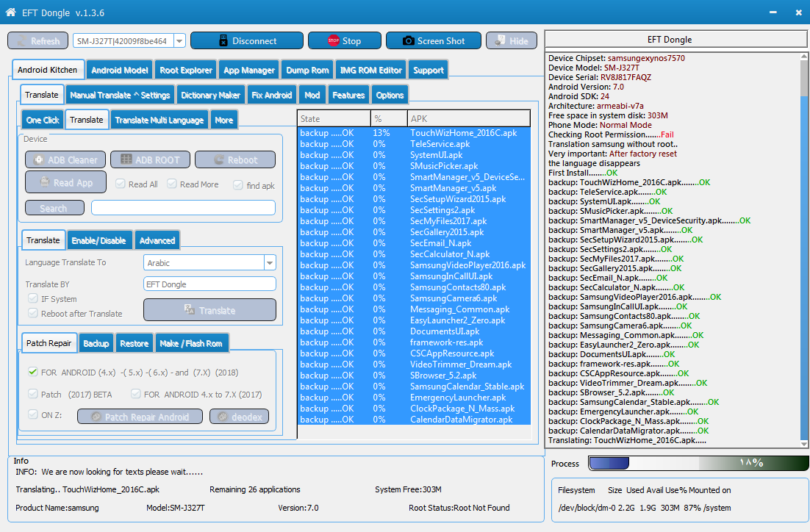810x532 pixels.
Task: Take a Screen Shot with camera button
Action: click(434, 41)
